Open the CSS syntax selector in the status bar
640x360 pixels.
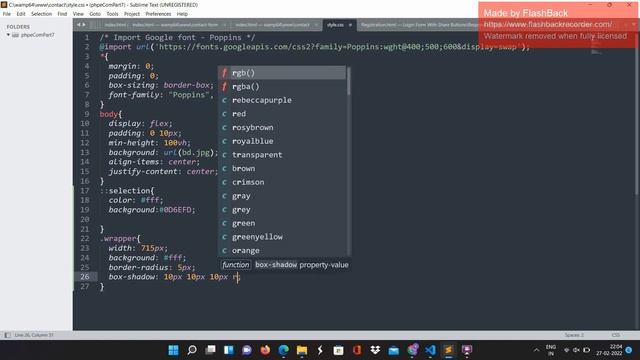[x=616, y=335]
